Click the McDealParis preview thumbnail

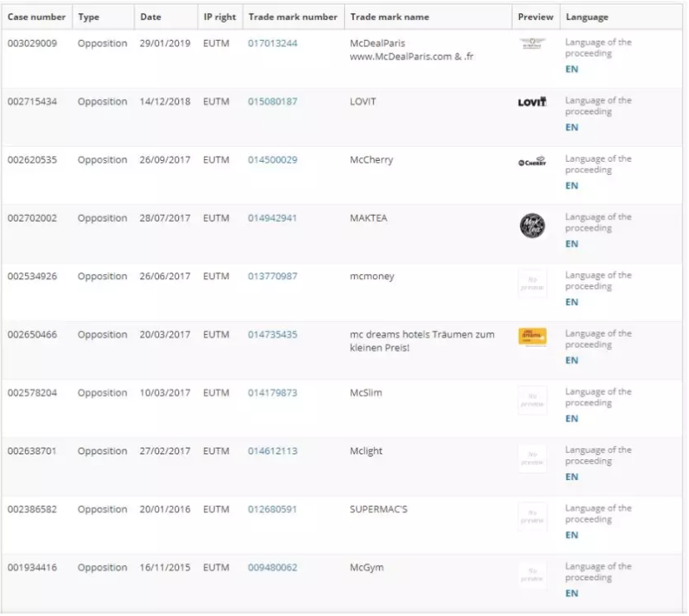(x=532, y=43)
